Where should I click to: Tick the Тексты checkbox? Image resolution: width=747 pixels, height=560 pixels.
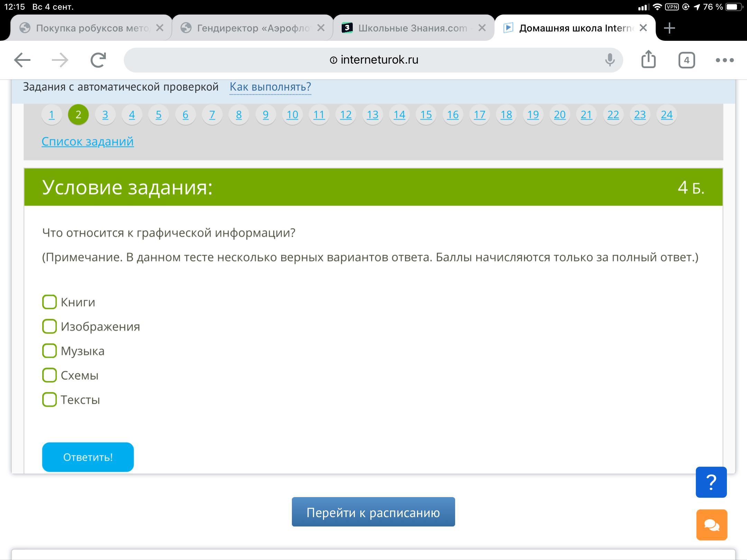[49, 400]
